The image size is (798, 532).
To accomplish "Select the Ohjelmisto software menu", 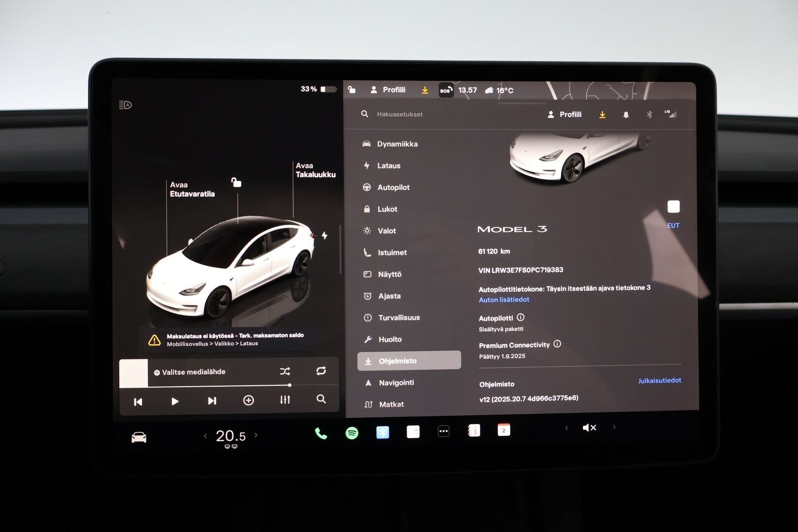I will coord(409,361).
